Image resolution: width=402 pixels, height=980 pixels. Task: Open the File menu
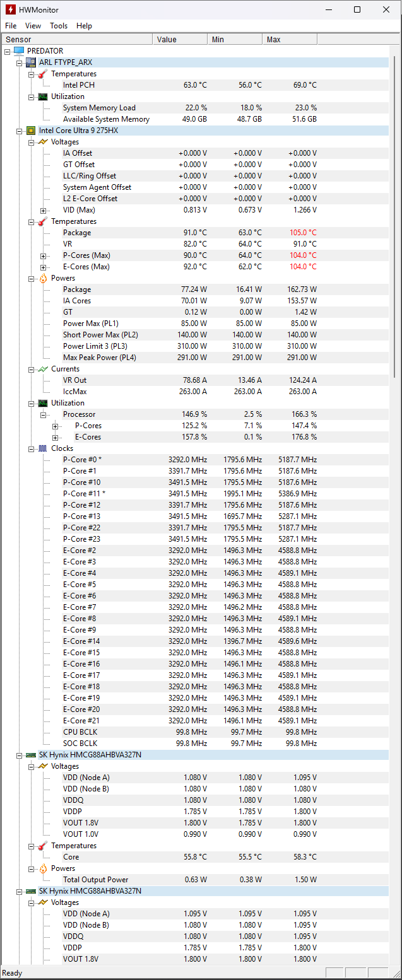(x=11, y=26)
